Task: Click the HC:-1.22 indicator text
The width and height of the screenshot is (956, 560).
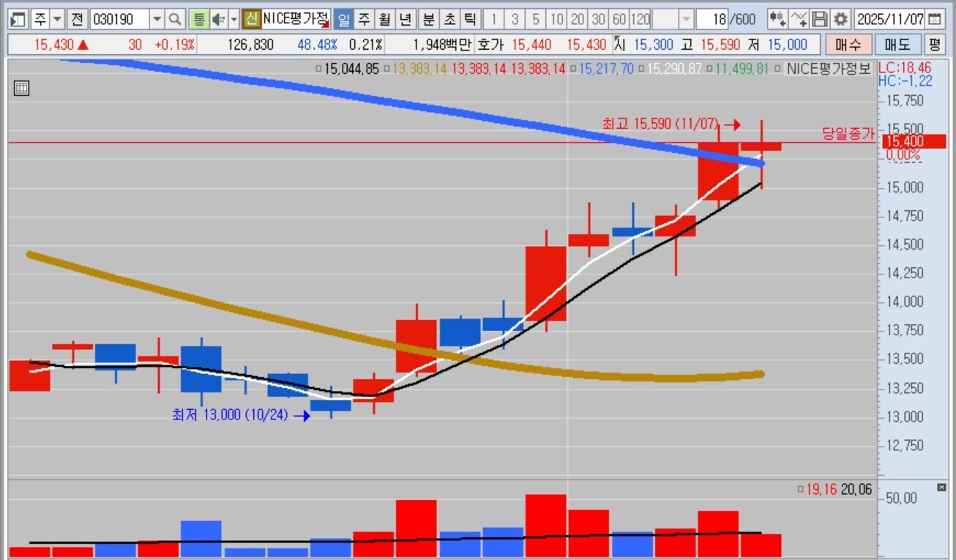Action: pyautogui.click(x=905, y=81)
